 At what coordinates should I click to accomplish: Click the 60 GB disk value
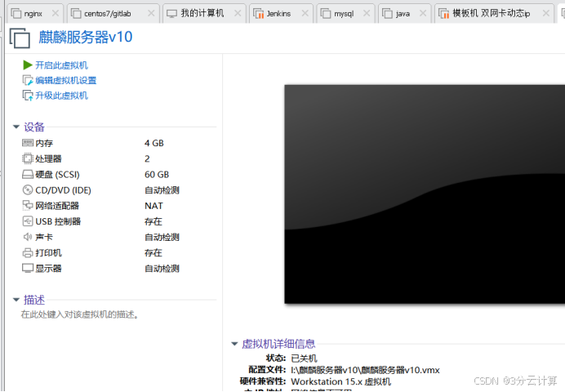[x=157, y=175]
